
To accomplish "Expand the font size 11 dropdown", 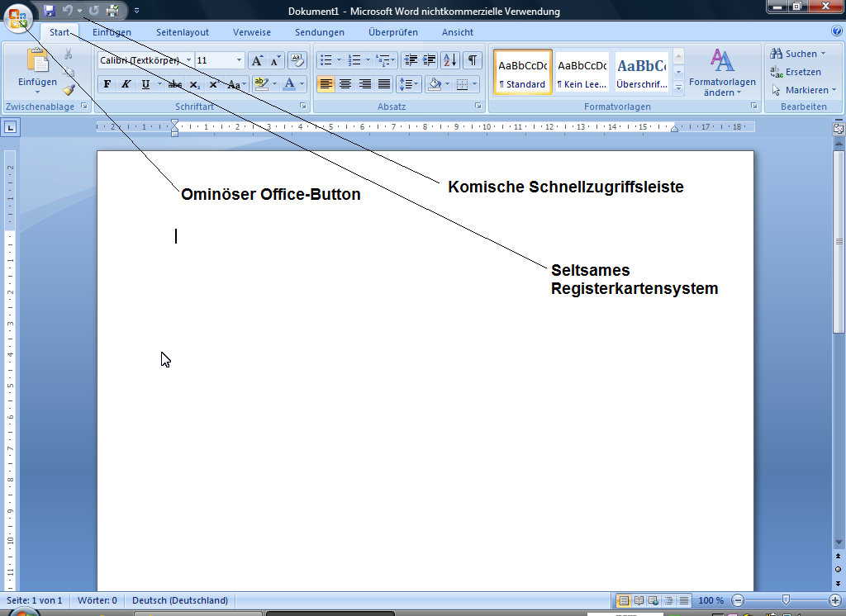I will [240, 60].
